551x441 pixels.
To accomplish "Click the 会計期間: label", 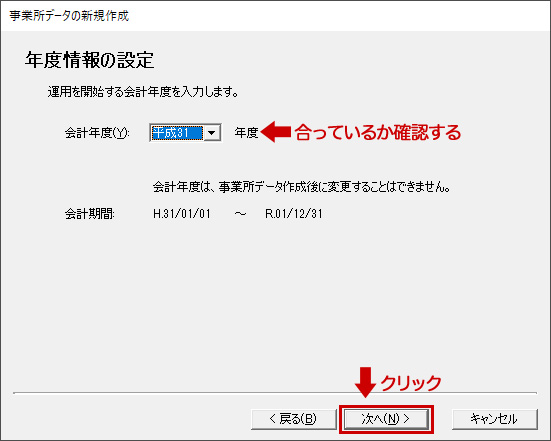I will (x=90, y=213).
